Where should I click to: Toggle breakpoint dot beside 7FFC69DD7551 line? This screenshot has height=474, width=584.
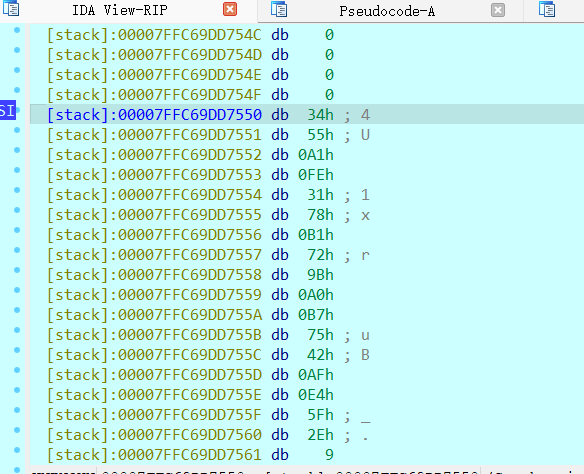click(x=17, y=130)
